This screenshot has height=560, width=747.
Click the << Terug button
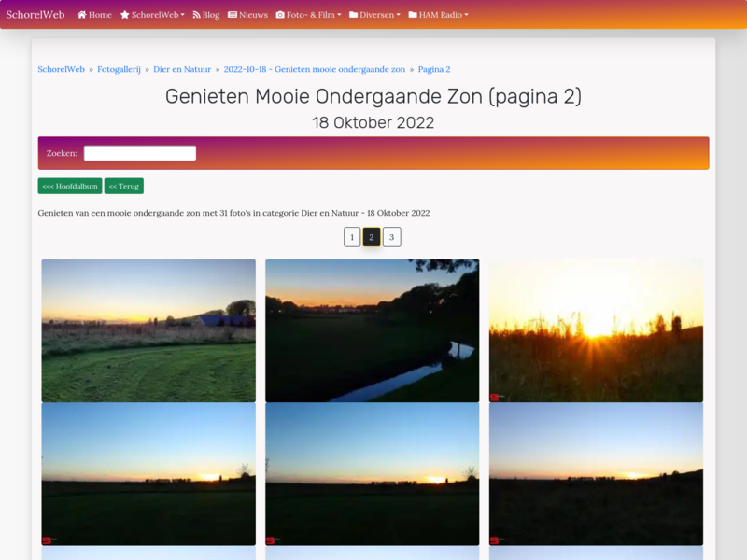pos(124,186)
